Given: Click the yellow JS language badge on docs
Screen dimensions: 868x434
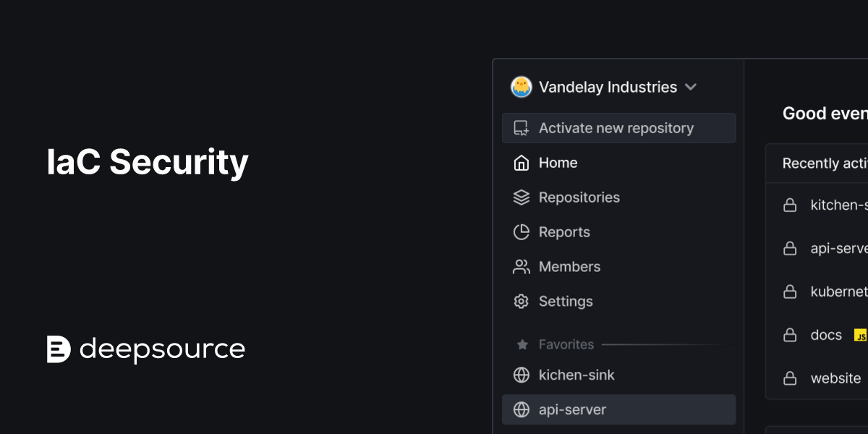Looking at the screenshot, I should 861,335.
